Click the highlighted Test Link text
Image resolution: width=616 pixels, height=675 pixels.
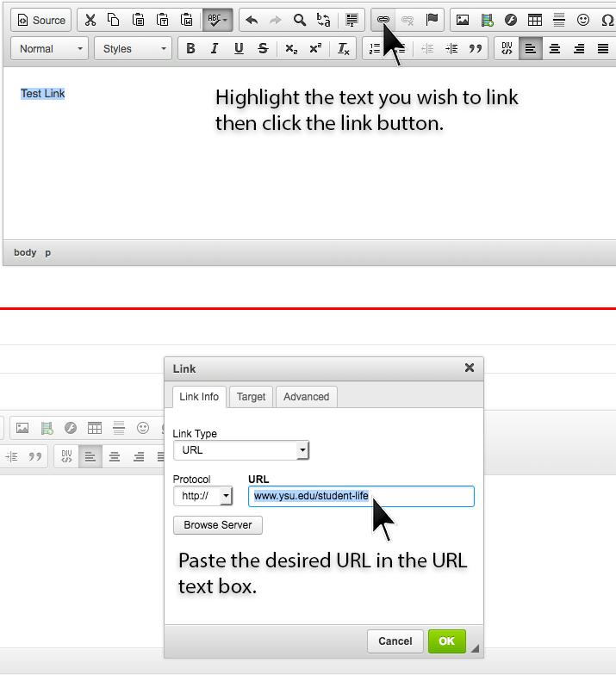click(43, 93)
